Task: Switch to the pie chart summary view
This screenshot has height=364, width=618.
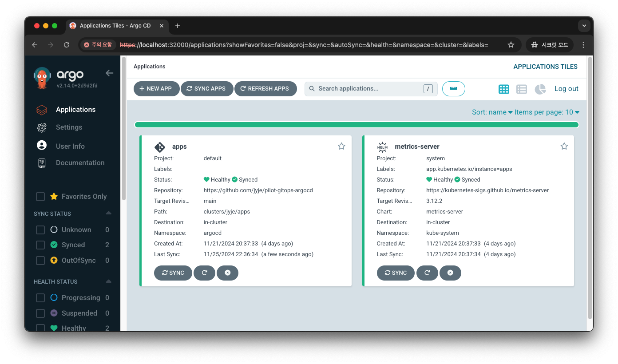Action: [540, 89]
